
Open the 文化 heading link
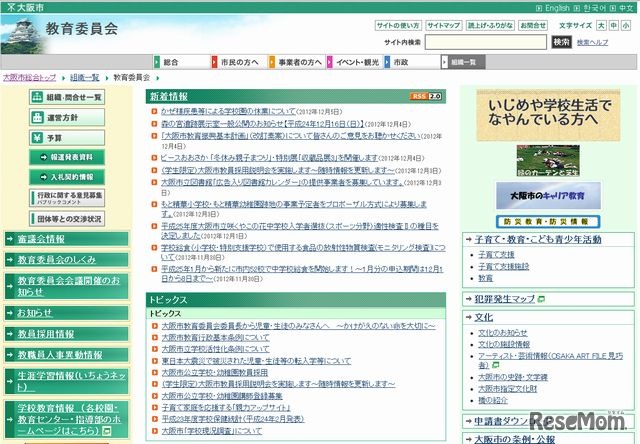tap(484, 317)
